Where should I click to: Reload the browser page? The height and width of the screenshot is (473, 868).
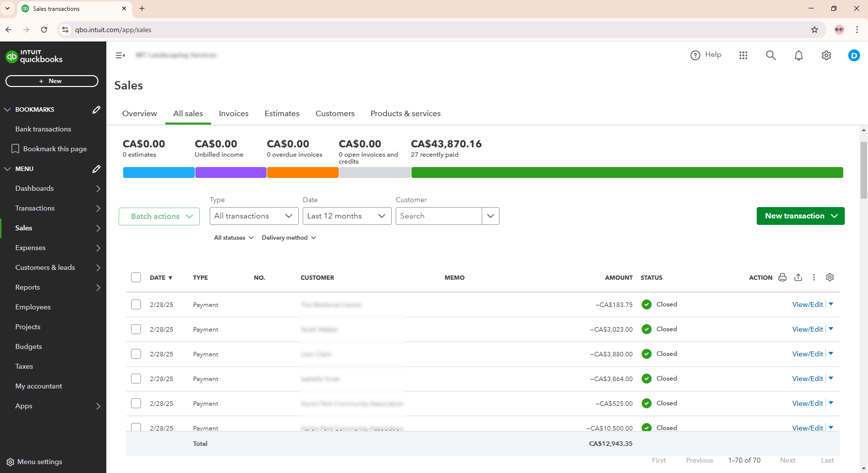click(44, 30)
